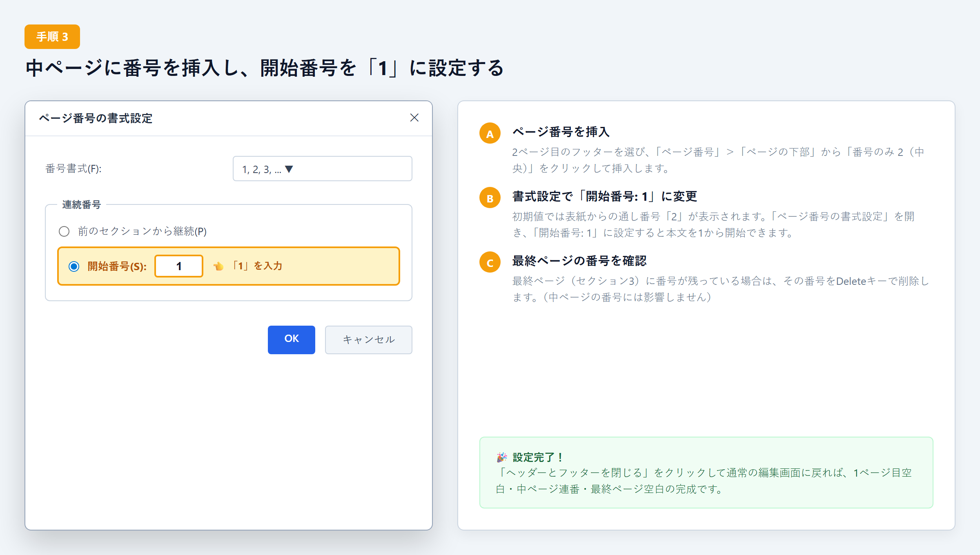The width and height of the screenshot is (980, 555).
Task: Click the party popper icon
Action: (x=502, y=457)
